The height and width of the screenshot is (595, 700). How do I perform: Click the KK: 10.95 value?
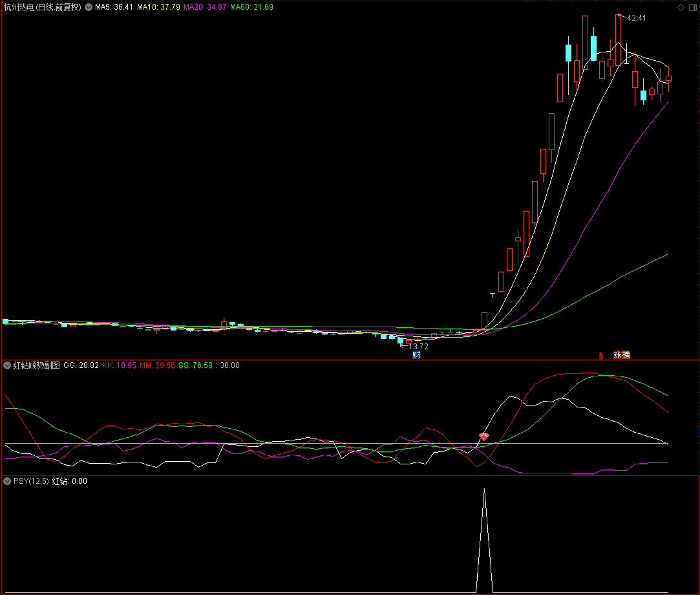point(119,365)
